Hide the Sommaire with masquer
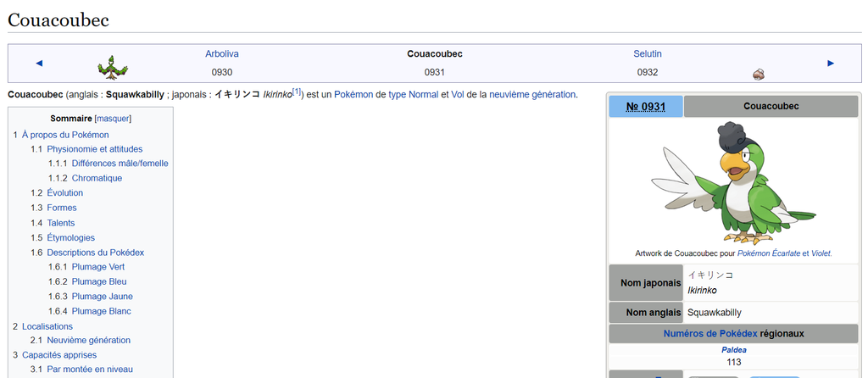 [113, 119]
